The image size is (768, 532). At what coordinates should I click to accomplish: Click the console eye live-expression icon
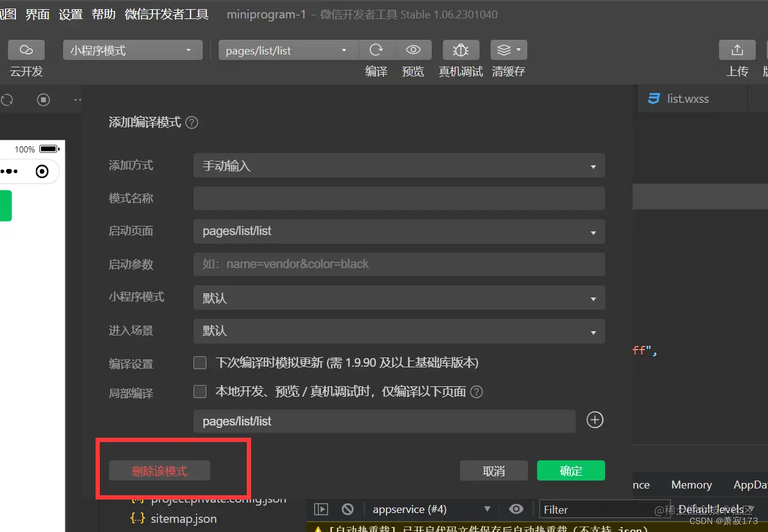coord(516,509)
